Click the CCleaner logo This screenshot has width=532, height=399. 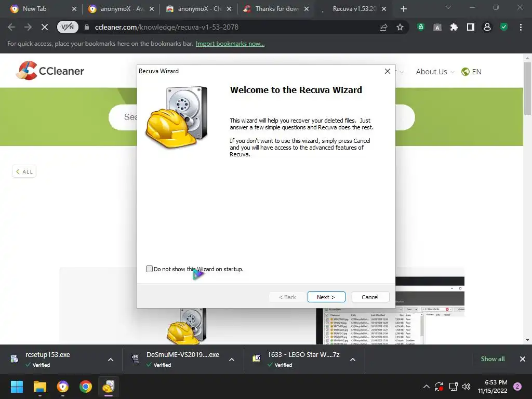(x=50, y=71)
